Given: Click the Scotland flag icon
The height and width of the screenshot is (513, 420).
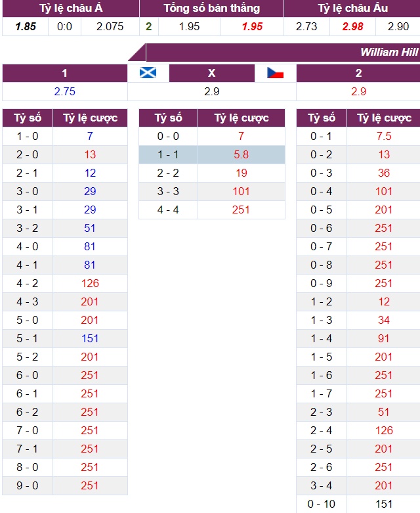Looking at the screenshot, I should tap(148, 73).
